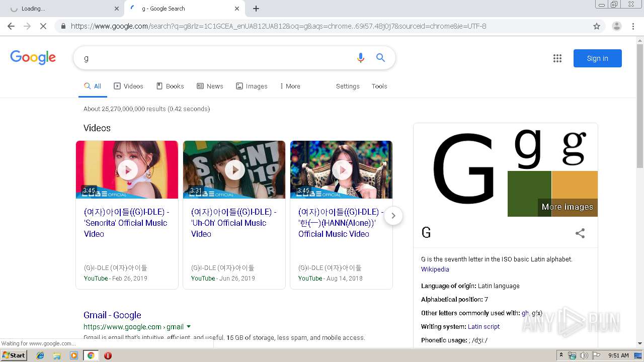Click the network tray icon
The image size is (644, 362).
point(572,355)
